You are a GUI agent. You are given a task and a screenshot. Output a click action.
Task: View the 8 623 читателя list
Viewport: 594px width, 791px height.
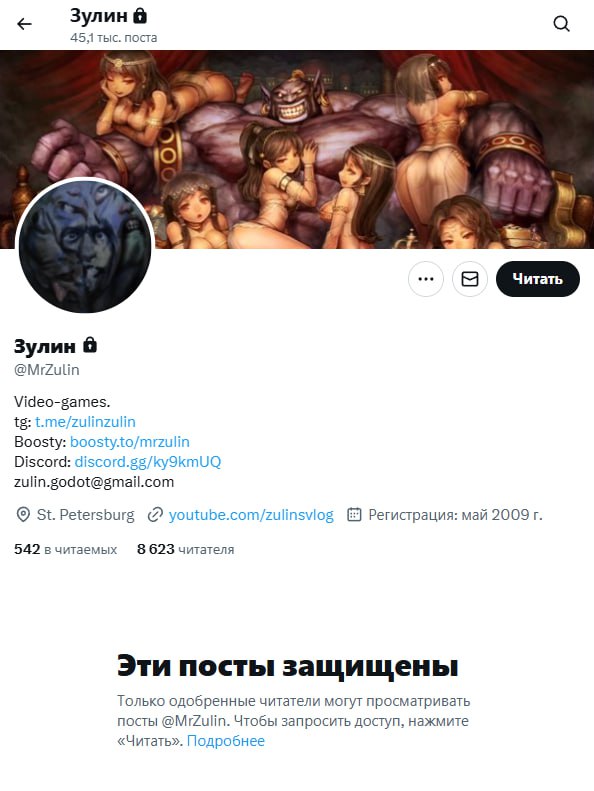186,549
